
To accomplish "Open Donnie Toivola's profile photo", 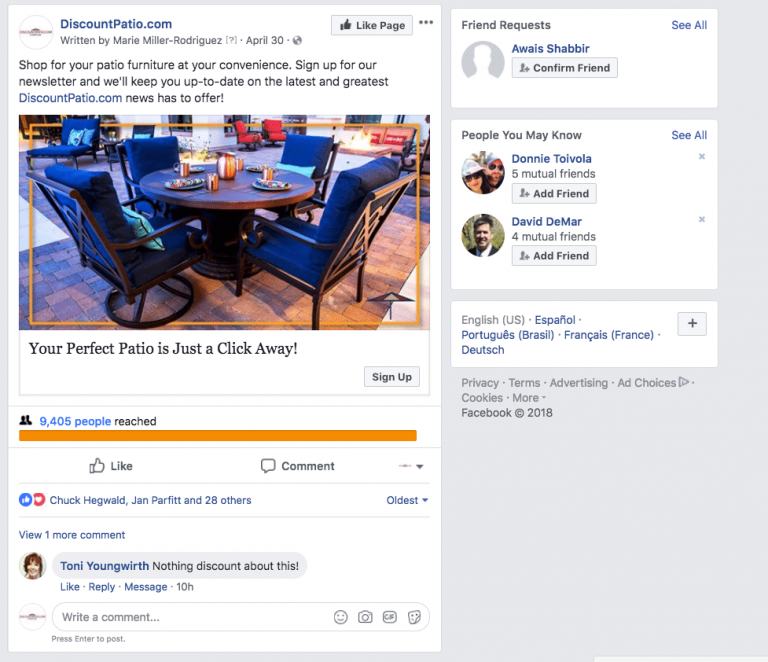I will click(x=482, y=172).
